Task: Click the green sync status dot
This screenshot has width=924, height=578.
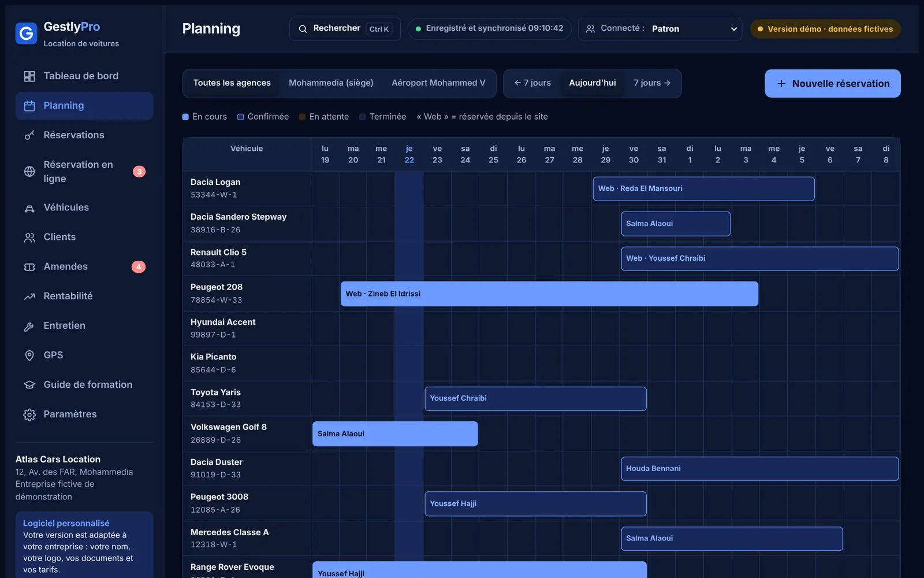Action: point(418,29)
